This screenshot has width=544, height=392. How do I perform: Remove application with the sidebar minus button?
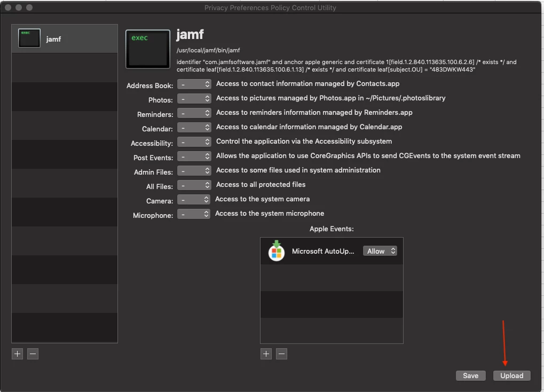pos(33,354)
